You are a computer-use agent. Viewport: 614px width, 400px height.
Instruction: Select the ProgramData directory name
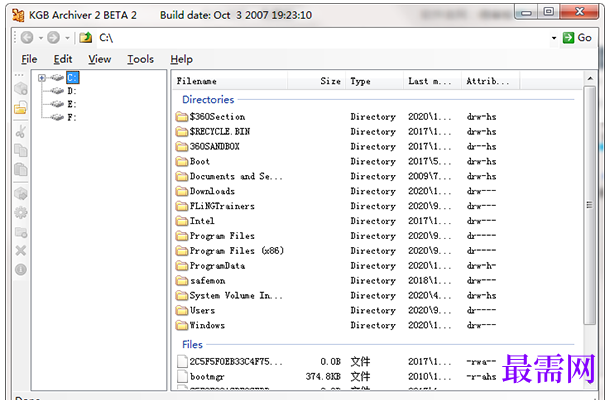217,266
